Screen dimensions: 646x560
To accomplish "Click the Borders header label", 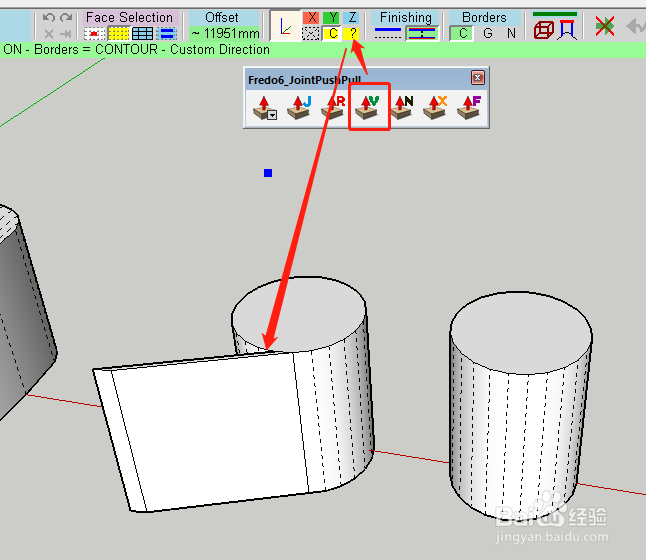I will (x=484, y=17).
